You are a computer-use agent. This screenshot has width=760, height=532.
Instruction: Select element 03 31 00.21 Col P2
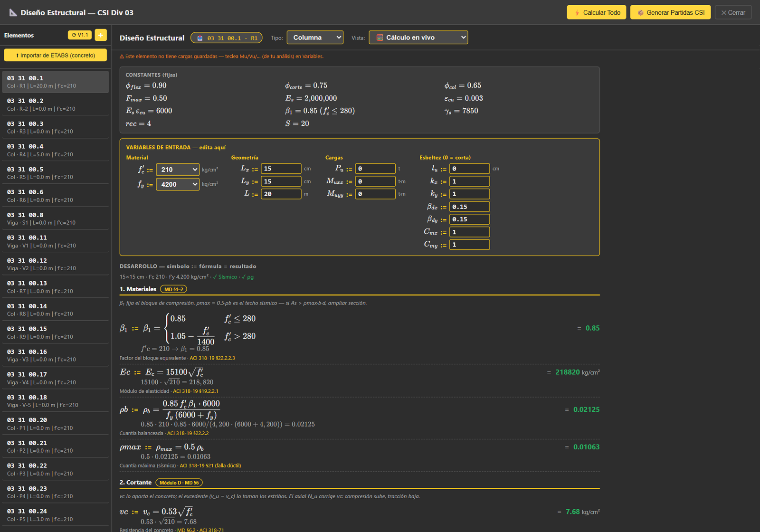pyautogui.click(x=56, y=446)
